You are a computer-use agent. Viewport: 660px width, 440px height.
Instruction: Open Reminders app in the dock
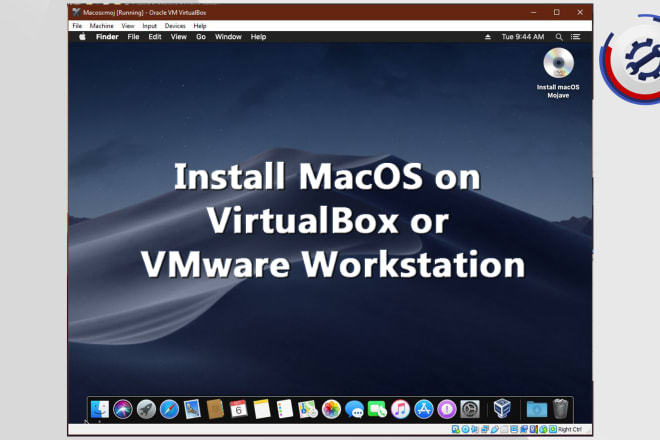(x=285, y=409)
